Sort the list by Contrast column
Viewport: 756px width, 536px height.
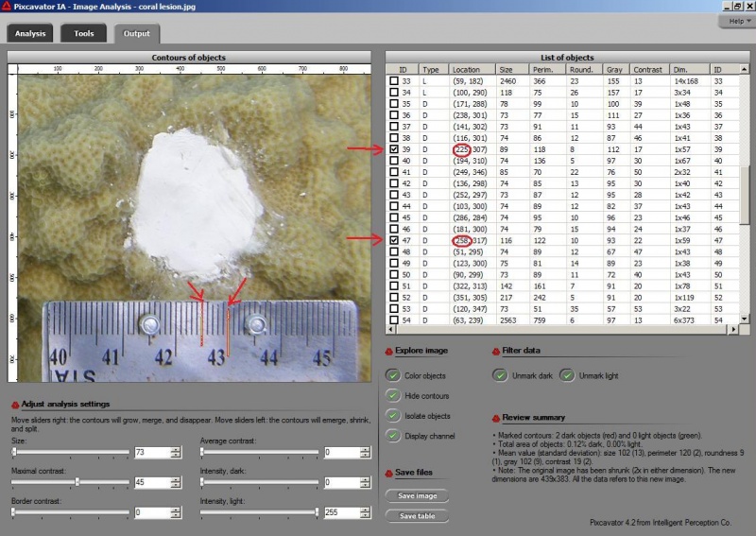pos(650,69)
